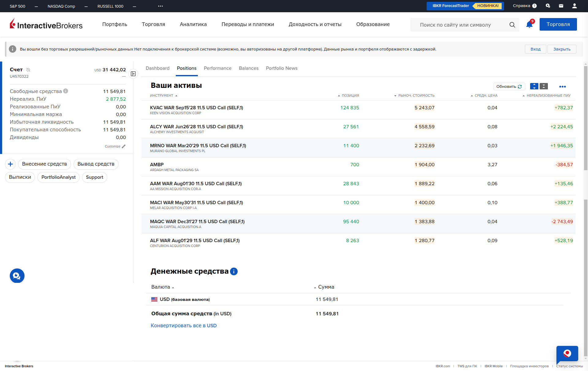Click the Денежные средства info icon
588x371 pixels.
pyautogui.click(x=234, y=272)
